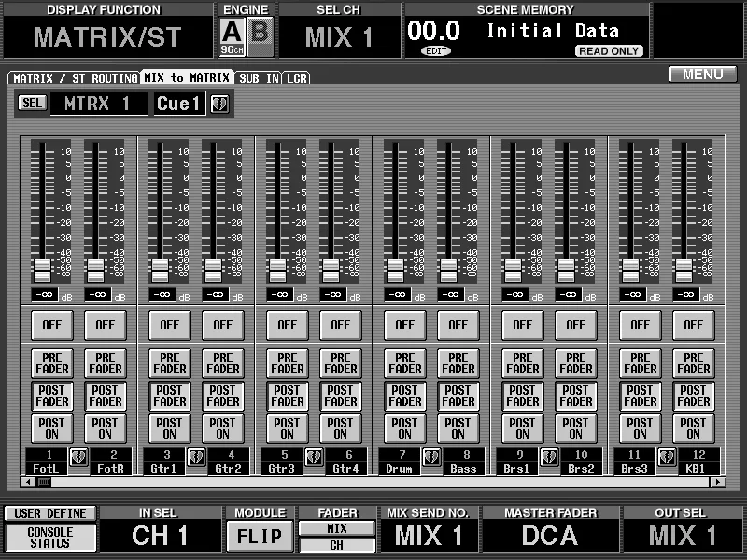Click pair heart icon between channels 1 and 2
747x560 pixels.
pyautogui.click(x=78, y=457)
